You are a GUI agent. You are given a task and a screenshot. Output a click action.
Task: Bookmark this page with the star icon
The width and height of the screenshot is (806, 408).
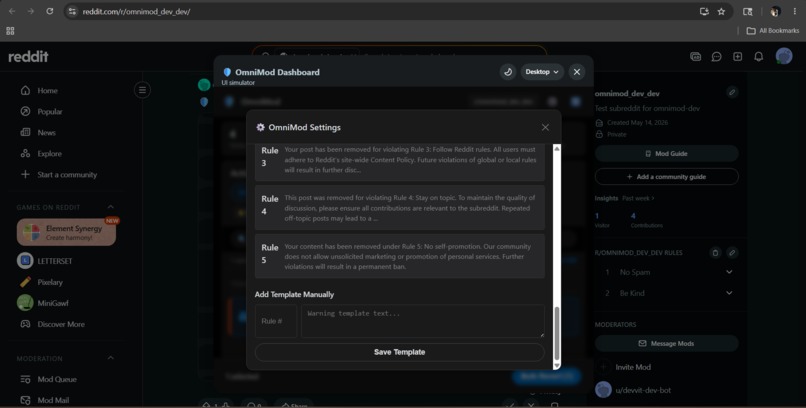click(721, 11)
